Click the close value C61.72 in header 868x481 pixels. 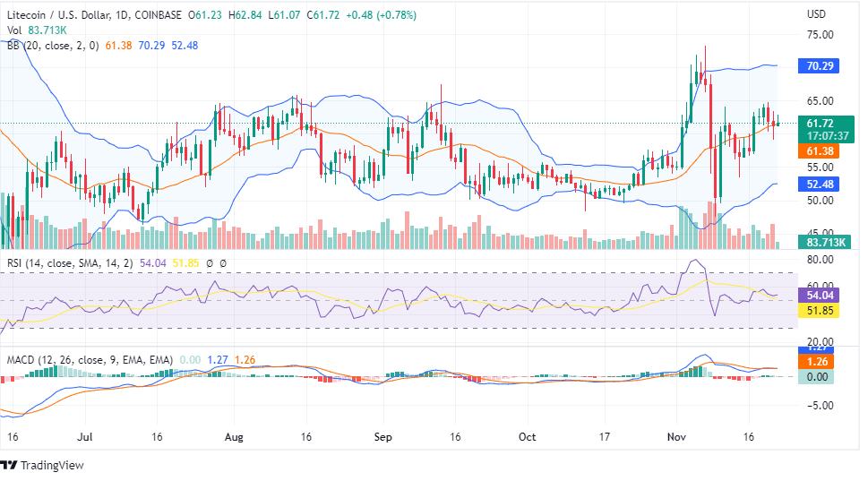tap(322, 15)
